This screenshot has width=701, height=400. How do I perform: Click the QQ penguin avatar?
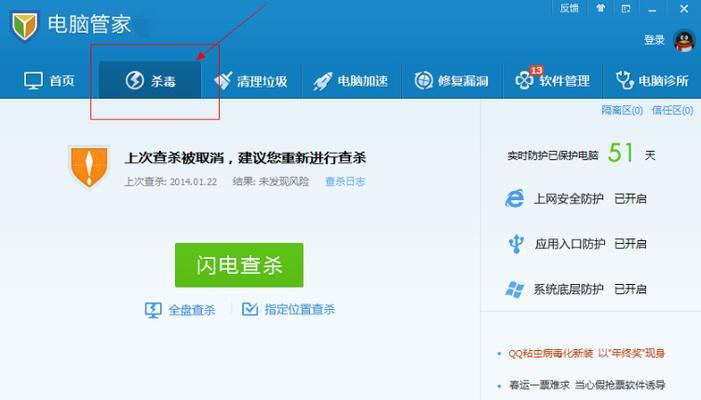684,41
